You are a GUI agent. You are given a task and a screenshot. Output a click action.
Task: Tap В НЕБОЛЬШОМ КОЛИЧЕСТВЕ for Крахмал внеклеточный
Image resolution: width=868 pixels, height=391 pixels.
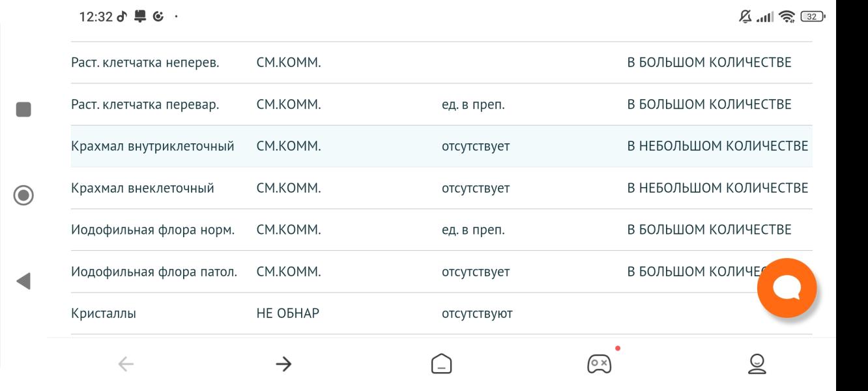pyautogui.click(x=717, y=188)
